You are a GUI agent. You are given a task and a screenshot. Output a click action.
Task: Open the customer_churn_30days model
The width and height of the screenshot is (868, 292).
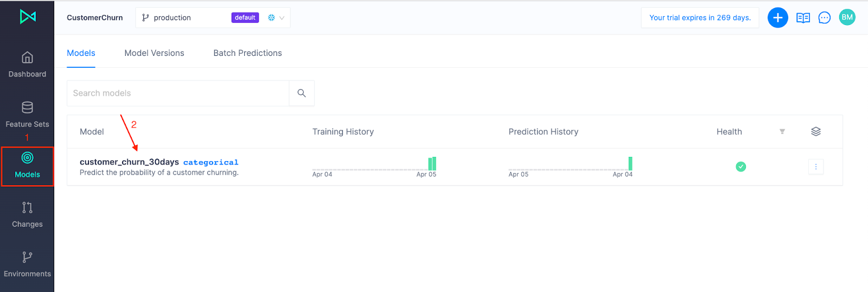129,162
